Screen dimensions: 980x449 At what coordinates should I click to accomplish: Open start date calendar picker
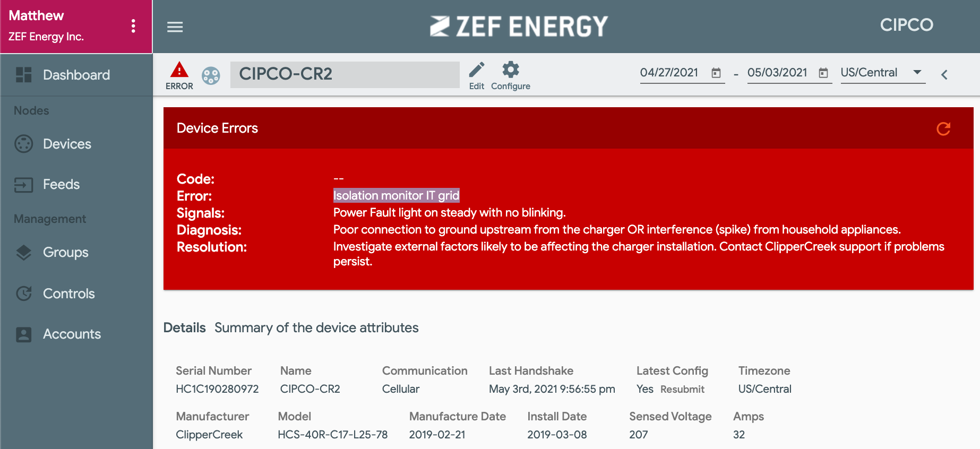tap(716, 73)
